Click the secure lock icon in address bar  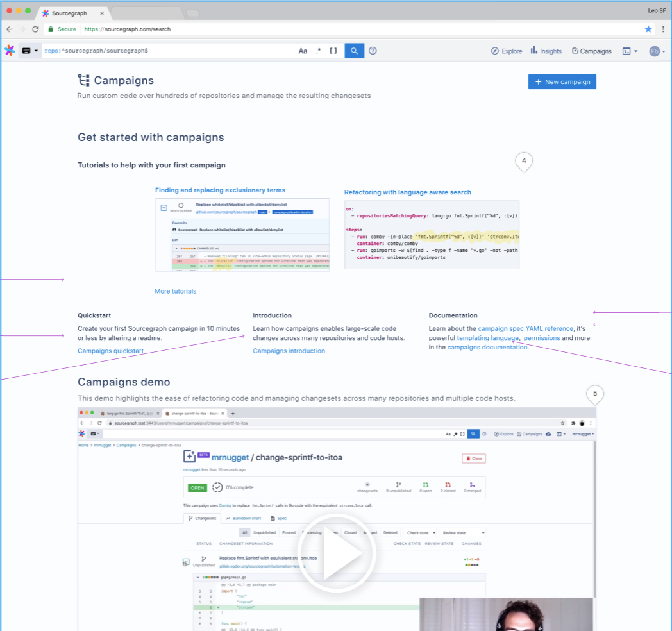[x=51, y=29]
